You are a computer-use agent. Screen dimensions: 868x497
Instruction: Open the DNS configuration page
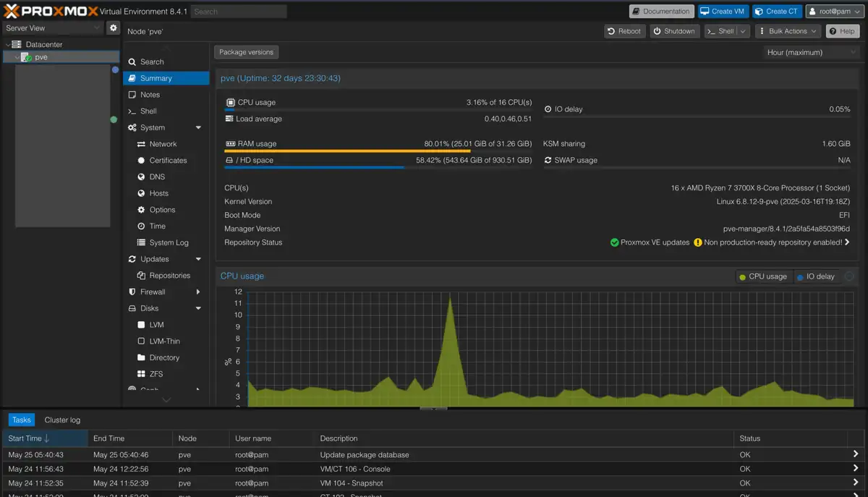point(157,177)
